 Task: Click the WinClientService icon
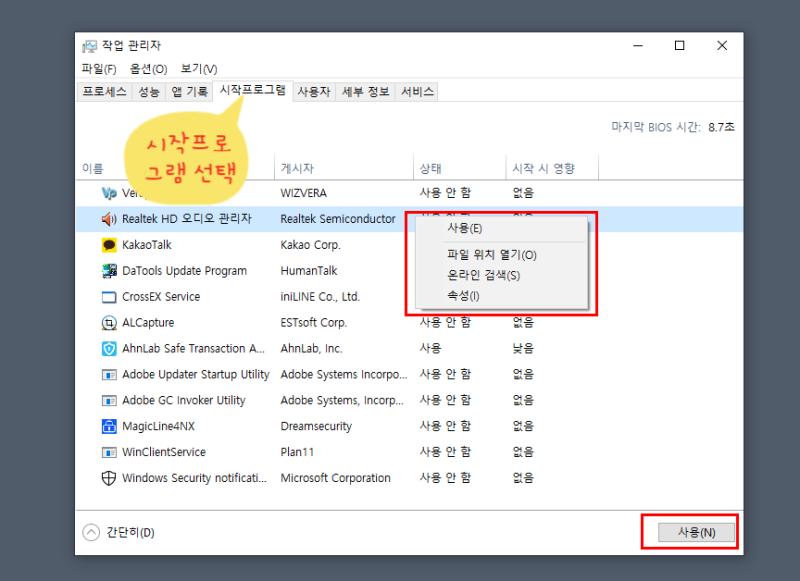point(109,452)
